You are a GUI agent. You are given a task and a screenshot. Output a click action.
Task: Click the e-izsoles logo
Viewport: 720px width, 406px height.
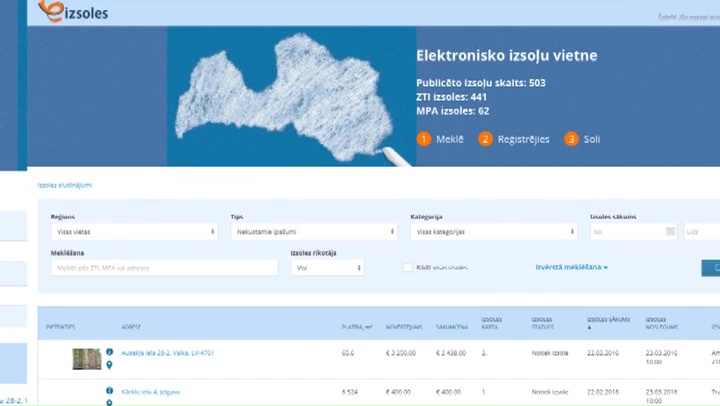[73, 11]
